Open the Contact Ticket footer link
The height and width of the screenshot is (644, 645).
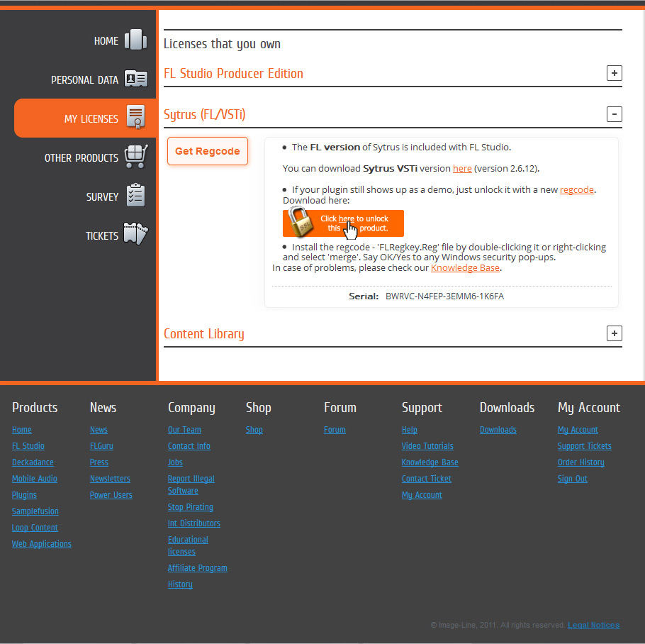click(427, 479)
